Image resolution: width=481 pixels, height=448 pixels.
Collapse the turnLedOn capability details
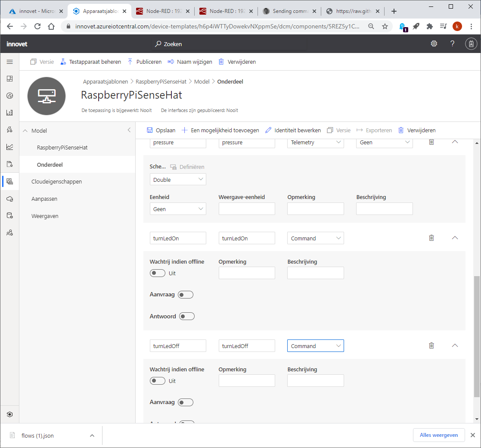point(455,238)
